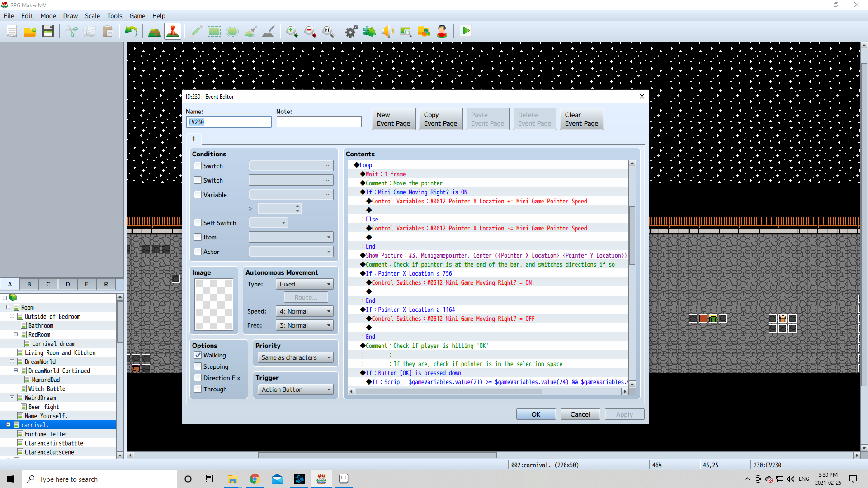Click the Open Project folder icon
The height and width of the screenshot is (488, 868).
pos(30,31)
